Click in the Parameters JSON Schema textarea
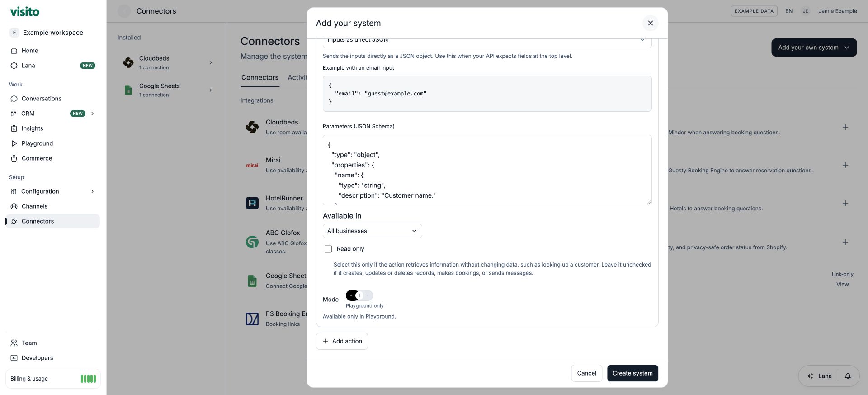 487,170
